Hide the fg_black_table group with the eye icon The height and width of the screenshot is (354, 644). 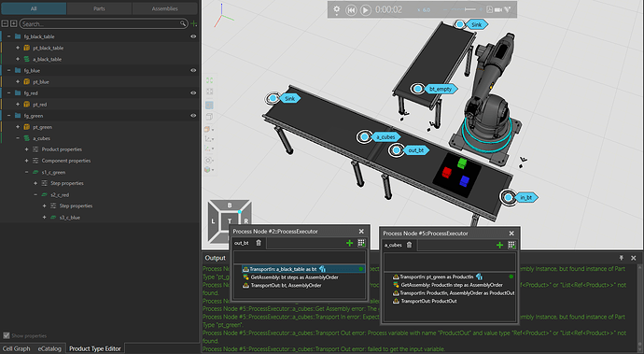(x=193, y=36)
